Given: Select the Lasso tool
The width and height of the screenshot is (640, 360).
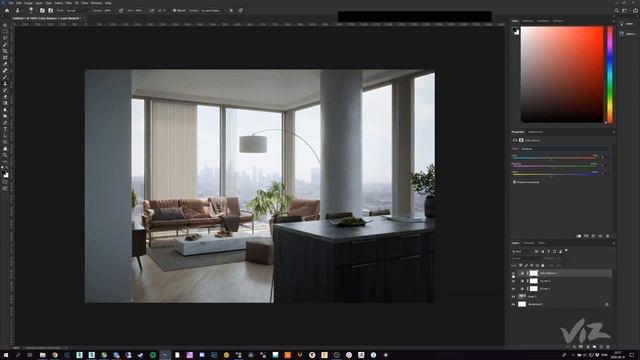Looking at the screenshot, I should point(5,38).
